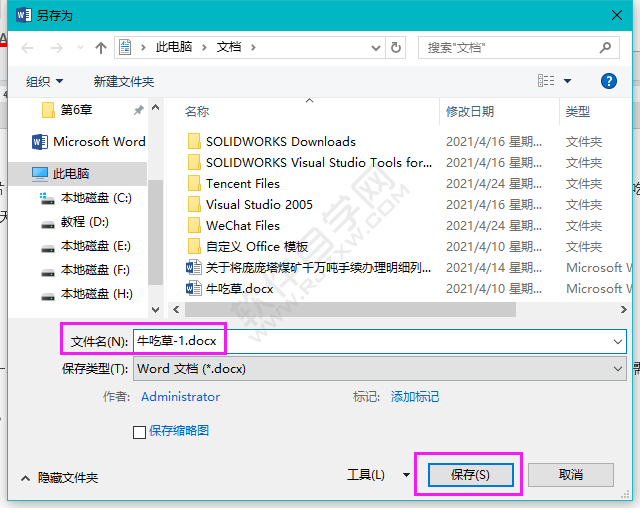Viewport: 640px width, 508px height.
Task: Click the folder icon of Tencent Files
Action: click(194, 184)
